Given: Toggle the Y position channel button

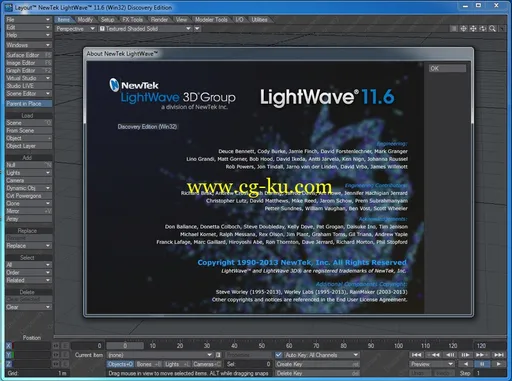Looking at the screenshot, I should point(9,355).
